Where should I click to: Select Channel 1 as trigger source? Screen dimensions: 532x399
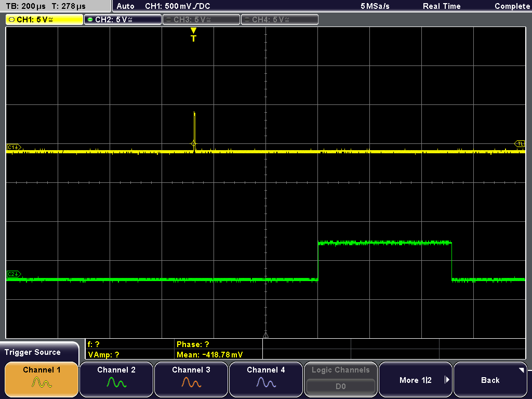[x=42, y=379]
